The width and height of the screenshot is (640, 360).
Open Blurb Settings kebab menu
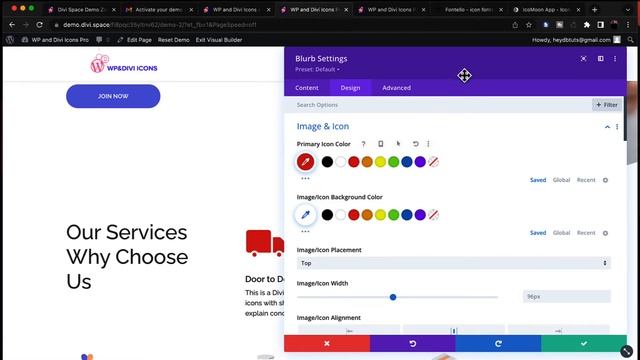coord(615,59)
